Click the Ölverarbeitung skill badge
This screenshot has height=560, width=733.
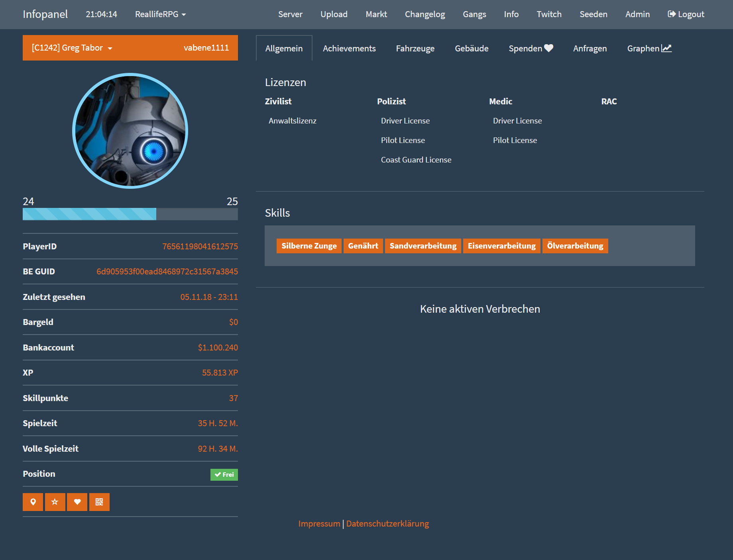tap(575, 246)
